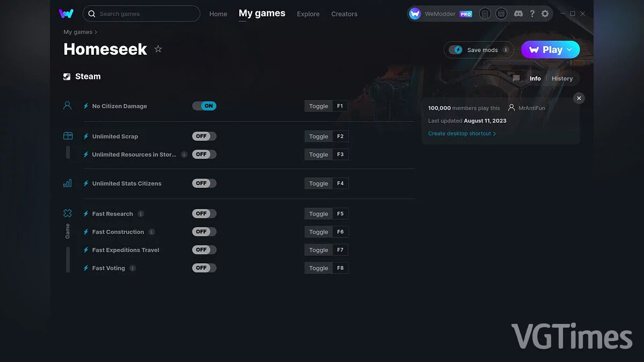Open the comments flag icon near Info

[x=516, y=78]
